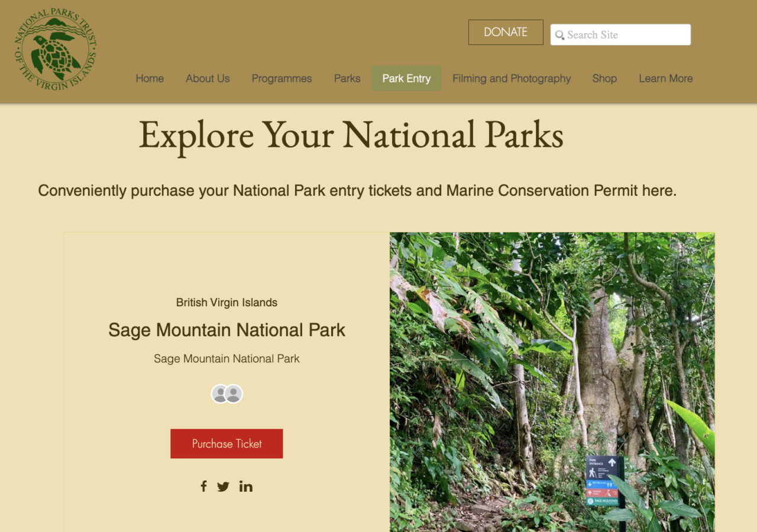Image resolution: width=757 pixels, height=532 pixels.
Task: Click the National Parks Trust turtle logo
Action: (x=55, y=50)
